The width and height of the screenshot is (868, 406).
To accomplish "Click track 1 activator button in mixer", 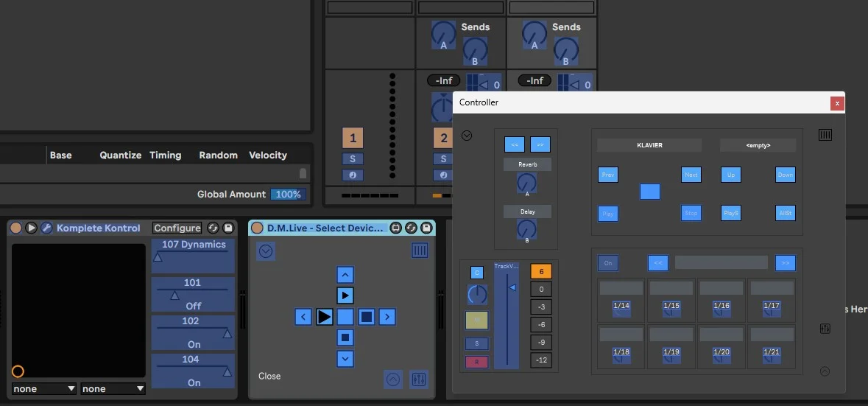I will pos(353,137).
